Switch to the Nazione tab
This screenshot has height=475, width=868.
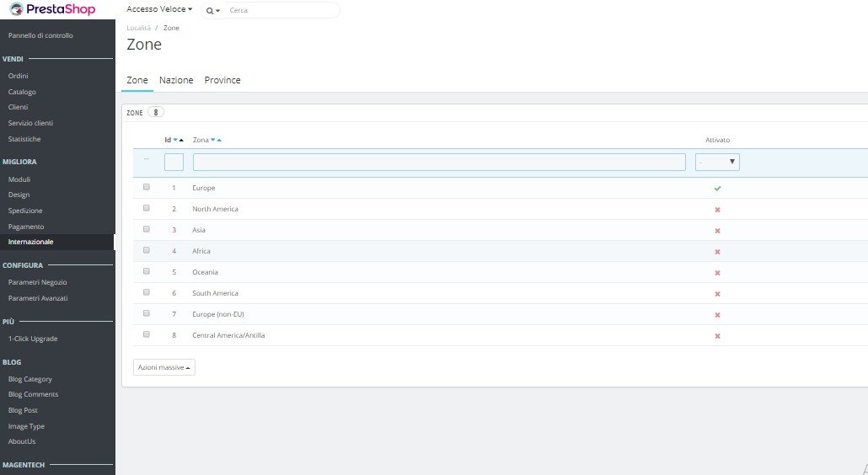[x=176, y=80]
